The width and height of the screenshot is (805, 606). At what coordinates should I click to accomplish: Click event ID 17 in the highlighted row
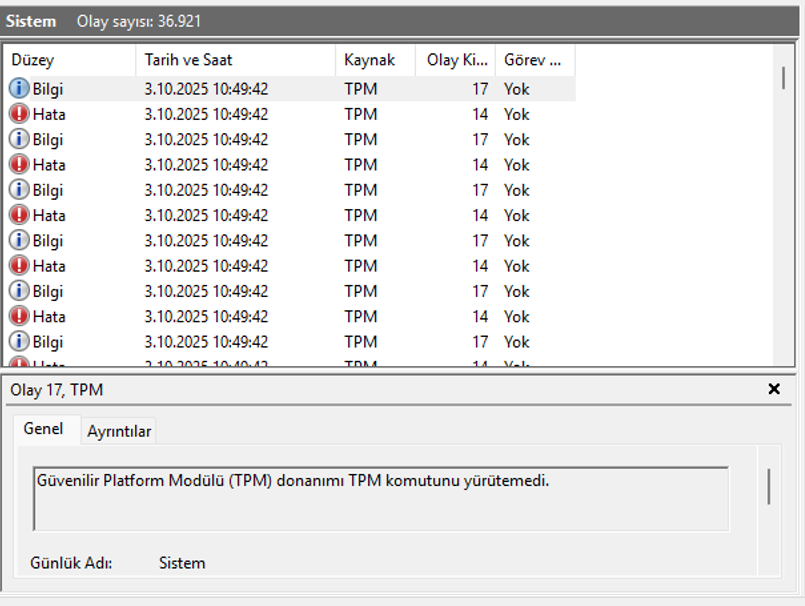[480, 89]
